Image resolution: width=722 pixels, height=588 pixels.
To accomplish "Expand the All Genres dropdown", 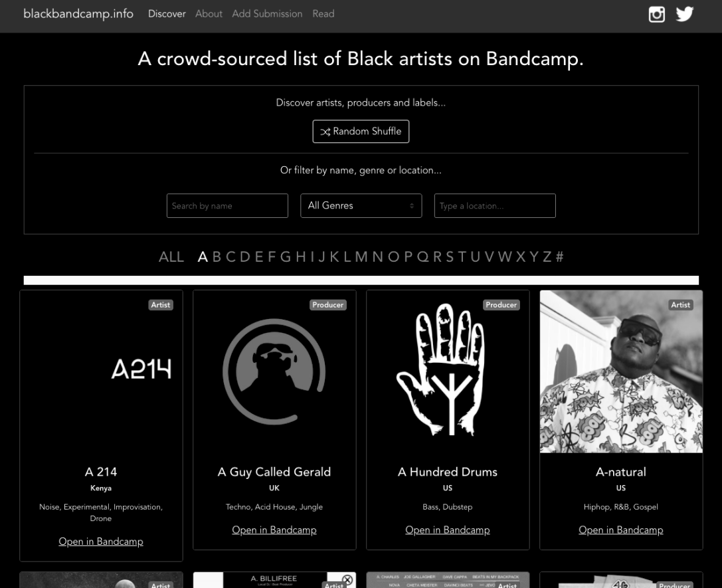I will click(361, 206).
